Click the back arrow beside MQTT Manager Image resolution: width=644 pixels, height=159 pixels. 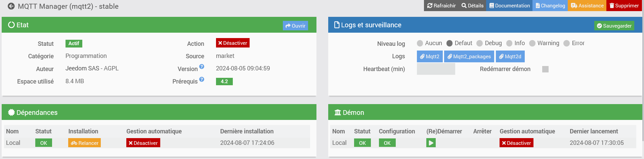11,6
